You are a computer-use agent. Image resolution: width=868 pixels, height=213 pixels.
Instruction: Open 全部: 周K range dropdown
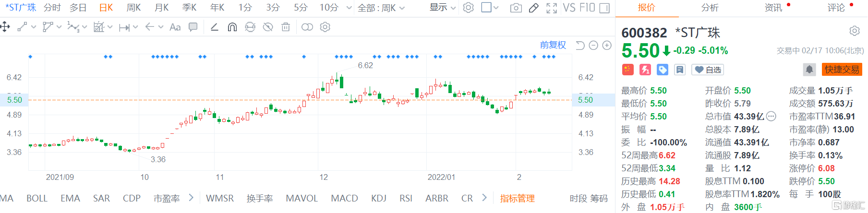coord(381,8)
